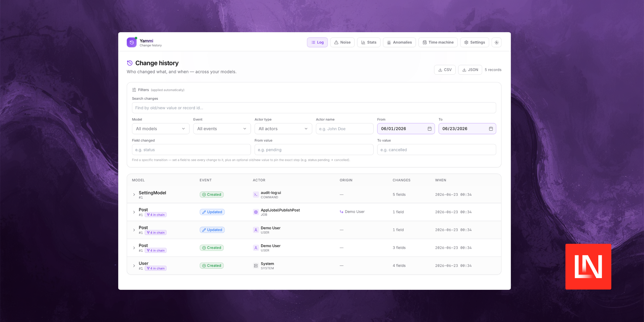The width and height of the screenshot is (644, 322).
Task: Focus the From value input
Action: pos(314,150)
